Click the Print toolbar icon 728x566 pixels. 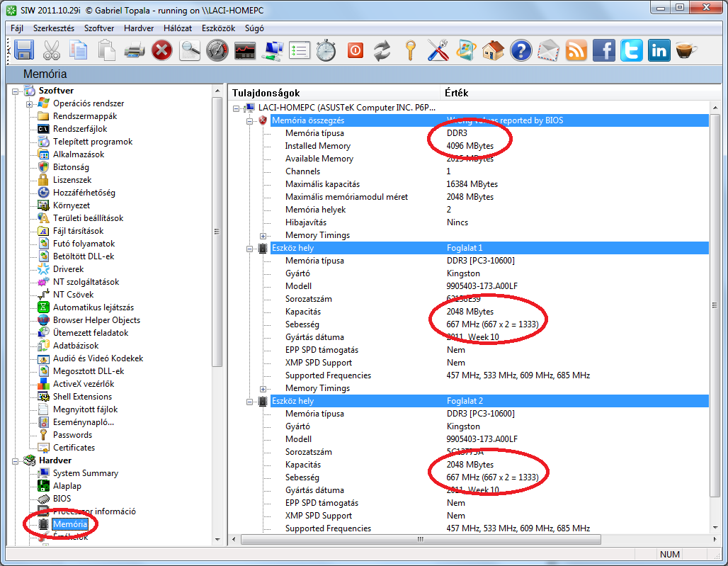[134, 50]
